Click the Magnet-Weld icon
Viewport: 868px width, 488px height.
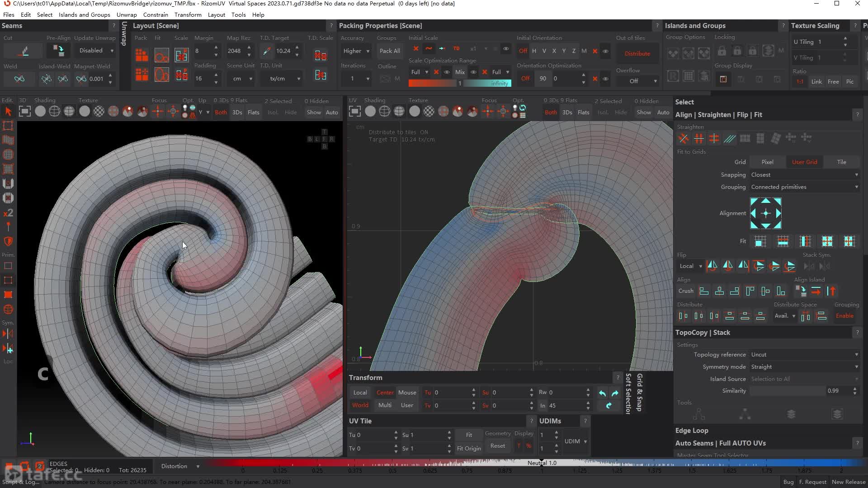pos(81,79)
